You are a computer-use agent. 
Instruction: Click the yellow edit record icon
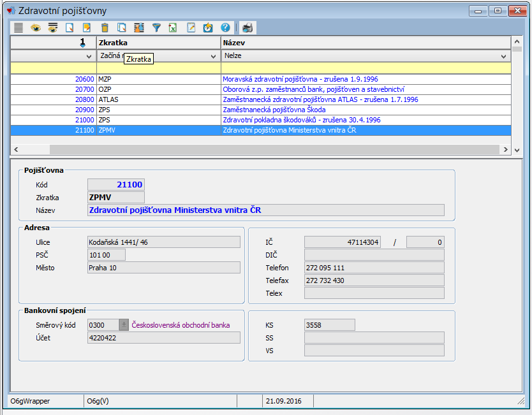point(87,28)
